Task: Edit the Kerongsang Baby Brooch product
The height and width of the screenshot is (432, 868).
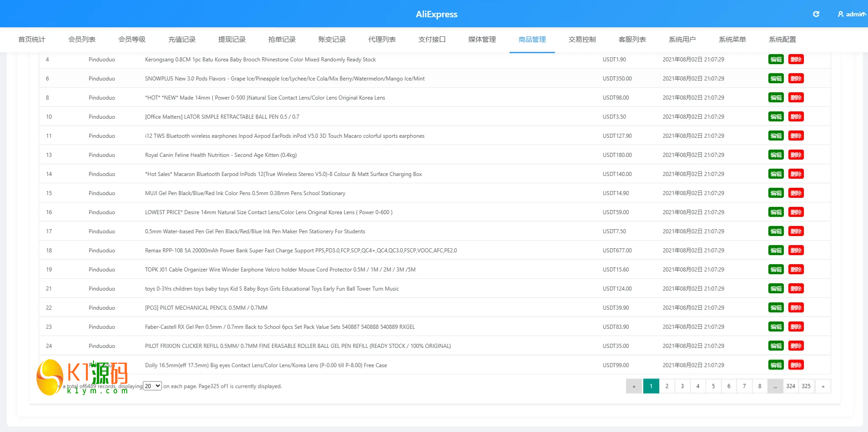Action: click(776, 60)
